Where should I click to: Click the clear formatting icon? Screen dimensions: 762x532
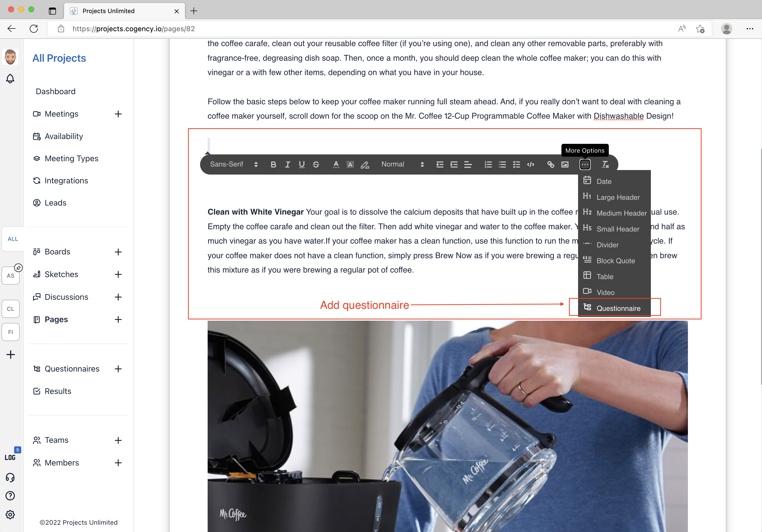[605, 164]
